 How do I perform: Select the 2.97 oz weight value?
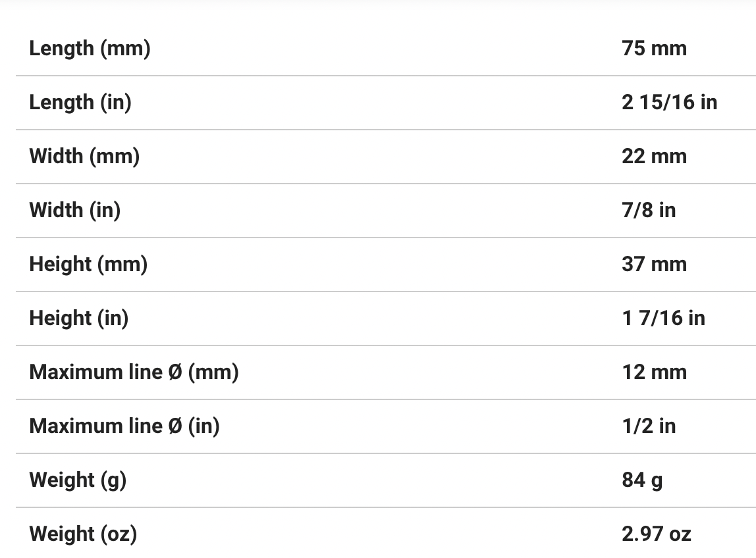(x=656, y=534)
